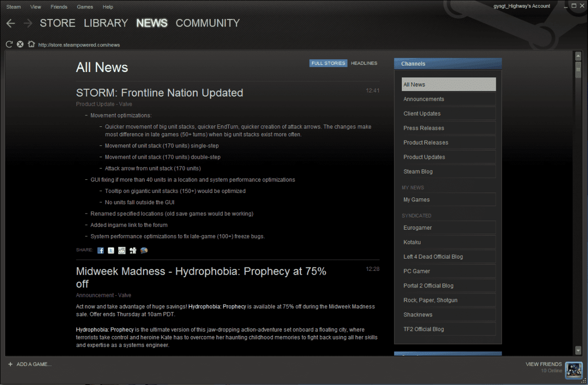Share the news on Digg
Image resolution: width=588 pixels, height=385 pixels.
tap(133, 250)
